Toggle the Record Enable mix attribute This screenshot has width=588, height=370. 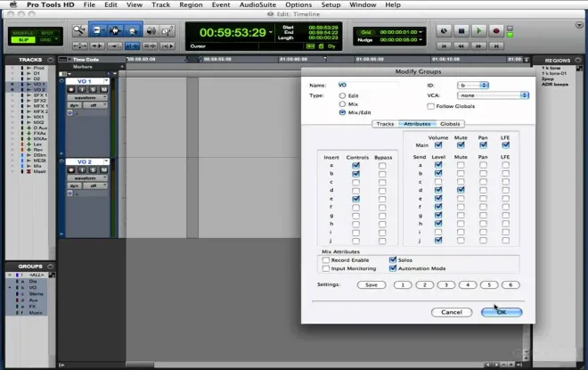pyautogui.click(x=326, y=260)
